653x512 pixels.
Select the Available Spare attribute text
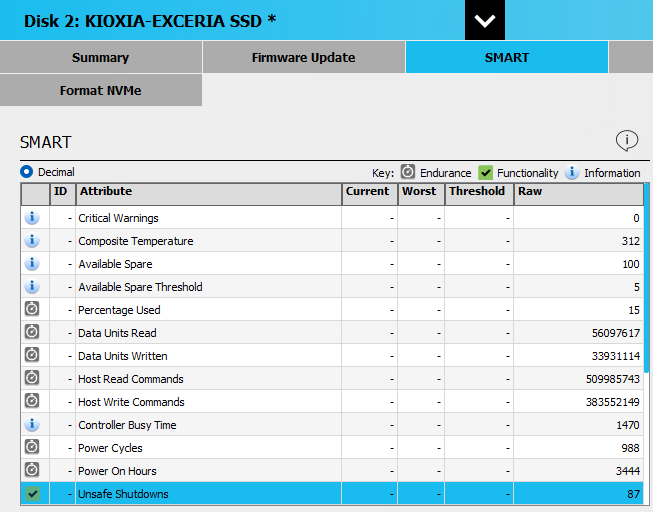click(x=115, y=264)
